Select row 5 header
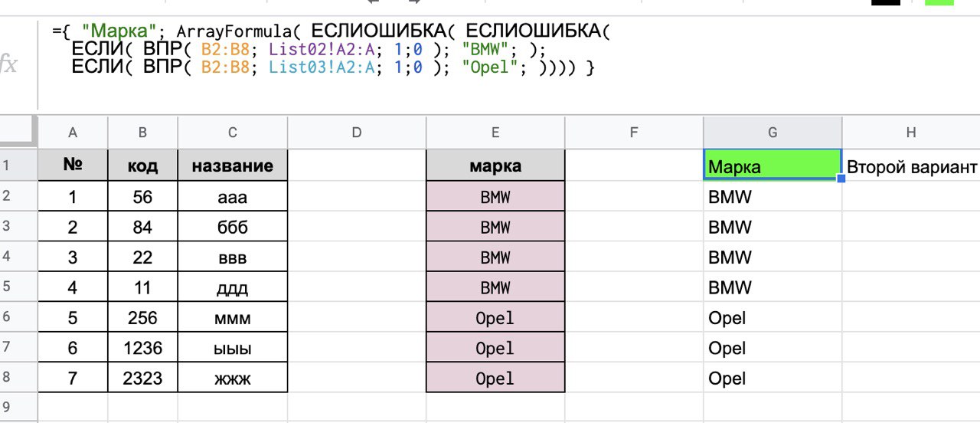The width and height of the screenshot is (980, 423). 18,287
